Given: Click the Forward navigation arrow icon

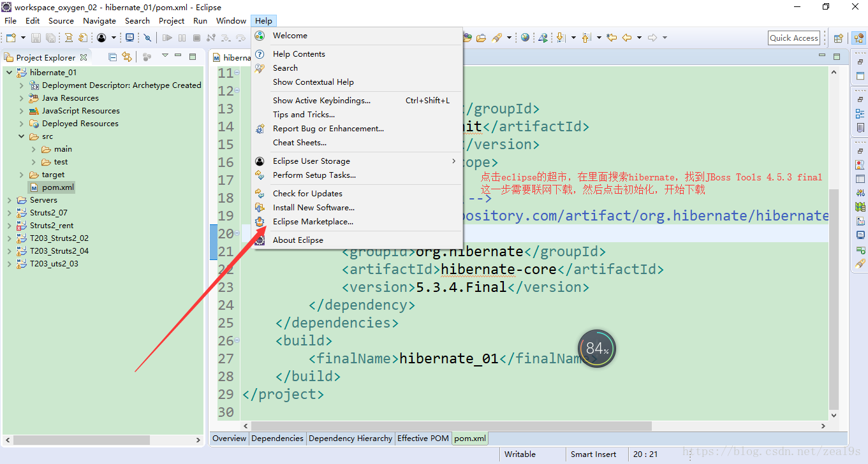Looking at the screenshot, I should coord(652,38).
